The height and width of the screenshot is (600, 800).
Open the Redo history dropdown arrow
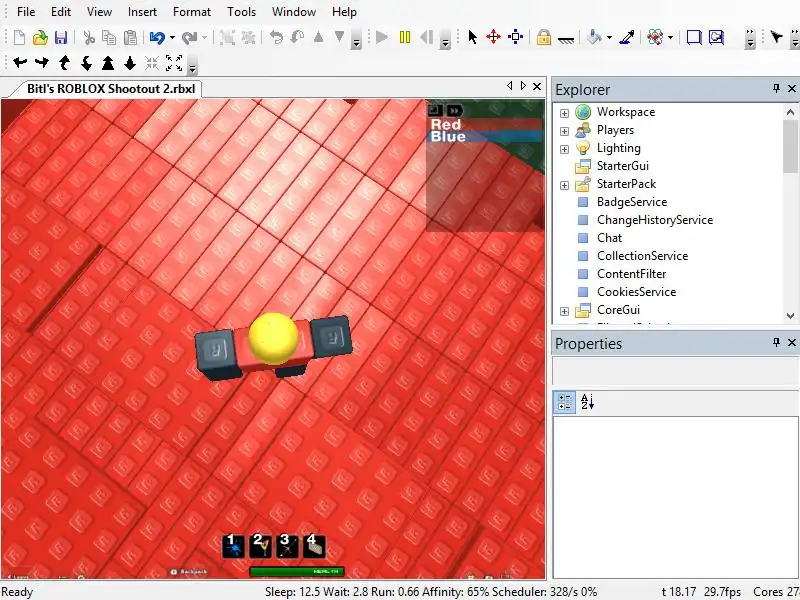pyautogui.click(x=204, y=37)
